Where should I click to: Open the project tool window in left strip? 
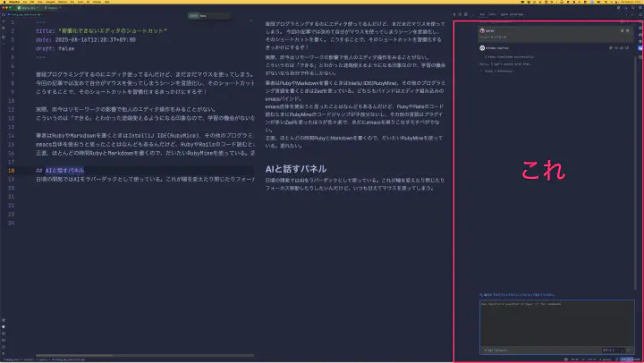click(x=4, y=15)
